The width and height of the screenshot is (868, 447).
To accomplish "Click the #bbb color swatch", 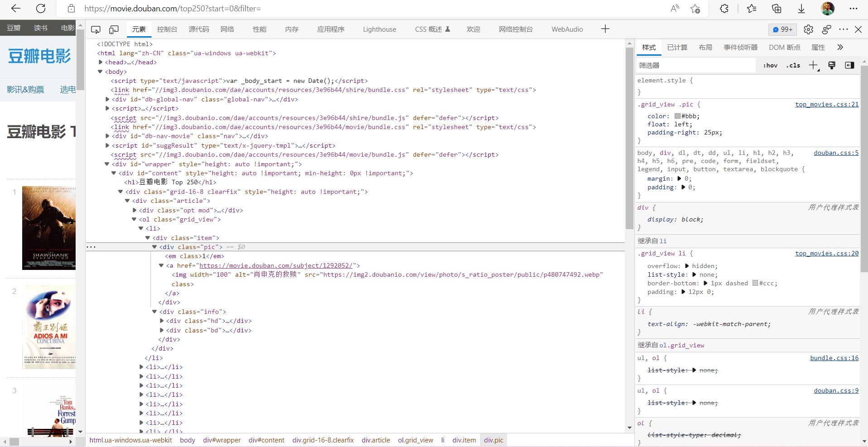I will (677, 116).
